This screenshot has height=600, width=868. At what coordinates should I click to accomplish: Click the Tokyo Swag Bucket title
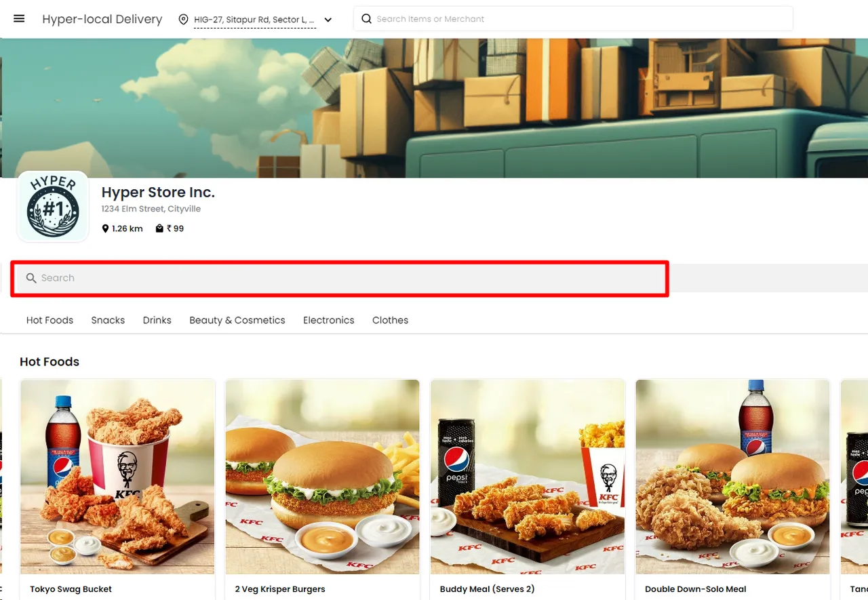click(x=71, y=589)
